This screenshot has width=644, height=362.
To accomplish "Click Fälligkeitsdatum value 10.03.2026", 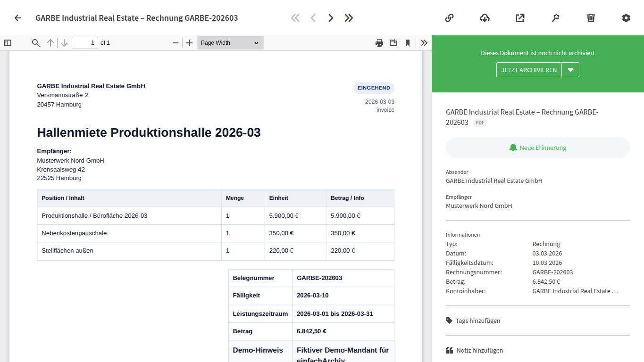I will [547, 263].
